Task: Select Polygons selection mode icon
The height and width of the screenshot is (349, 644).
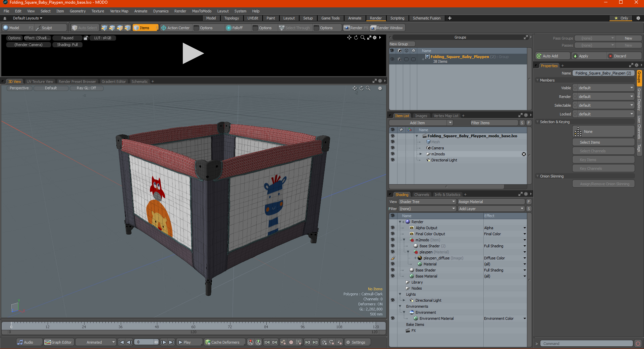Action: click(x=120, y=28)
